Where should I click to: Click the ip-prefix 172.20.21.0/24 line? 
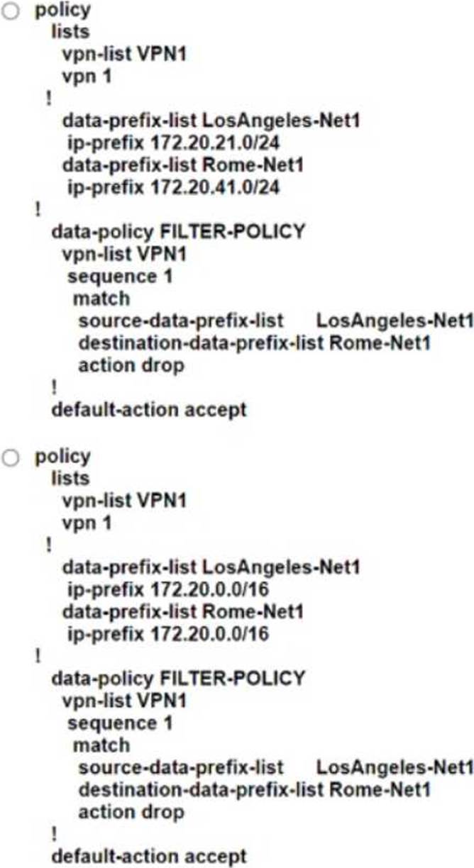click(x=172, y=143)
